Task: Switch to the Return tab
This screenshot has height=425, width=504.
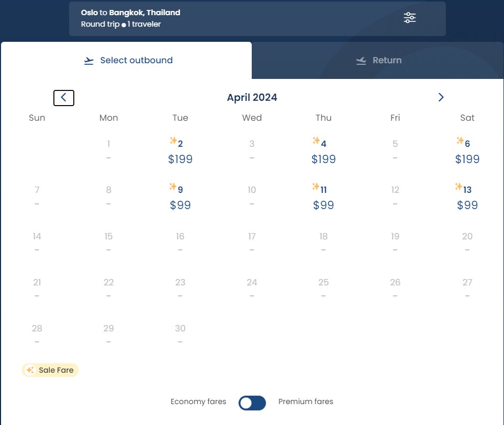Action: click(x=378, y=60)
